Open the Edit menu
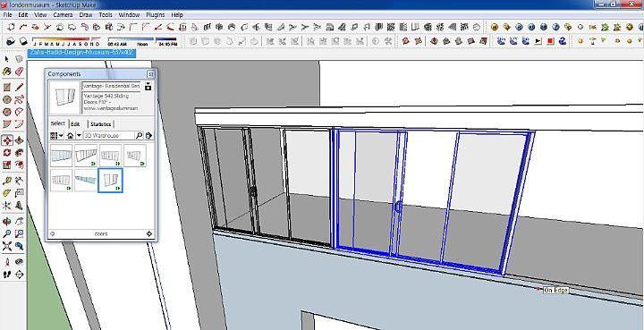Viewport: 644px width, 330px height. pyautogui.click(x=23, y=15)
